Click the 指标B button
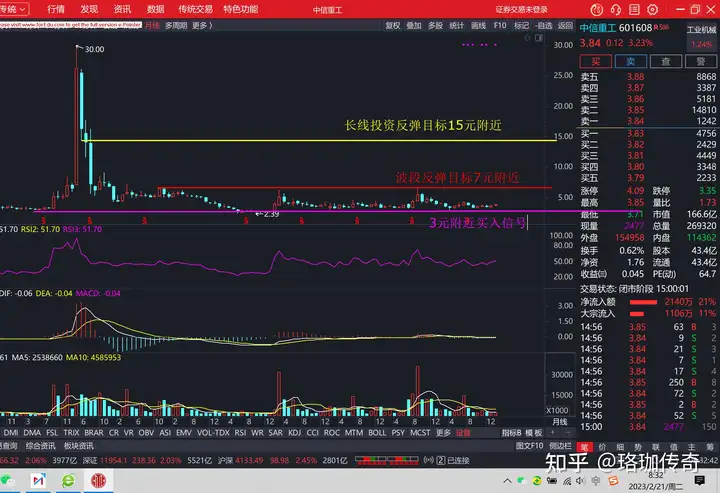The height and width of the screenshot is (493, 720). [x=512, y=432]
